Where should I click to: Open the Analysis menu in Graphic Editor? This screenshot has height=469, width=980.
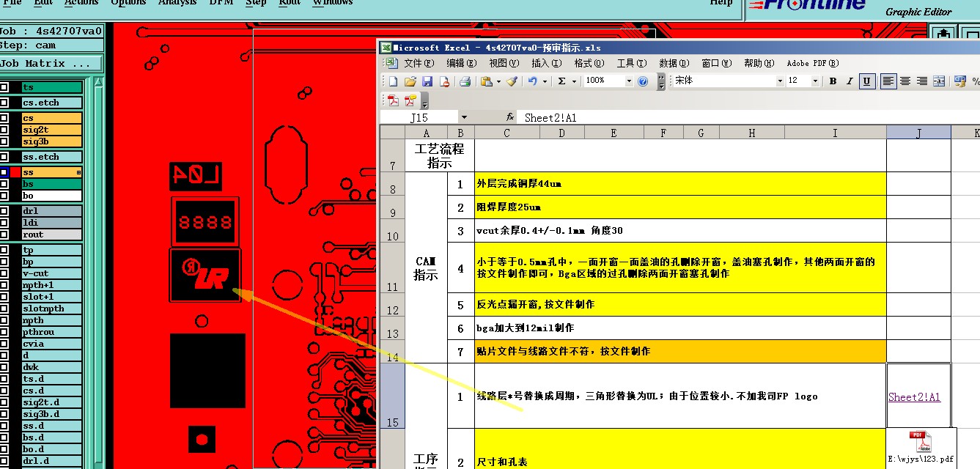tap(177, 3)
